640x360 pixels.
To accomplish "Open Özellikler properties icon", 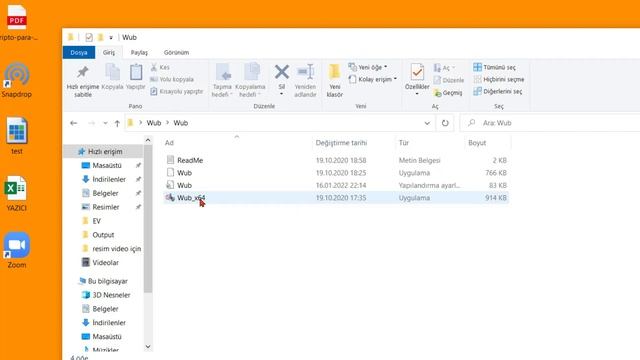I will tap(417, 73).
